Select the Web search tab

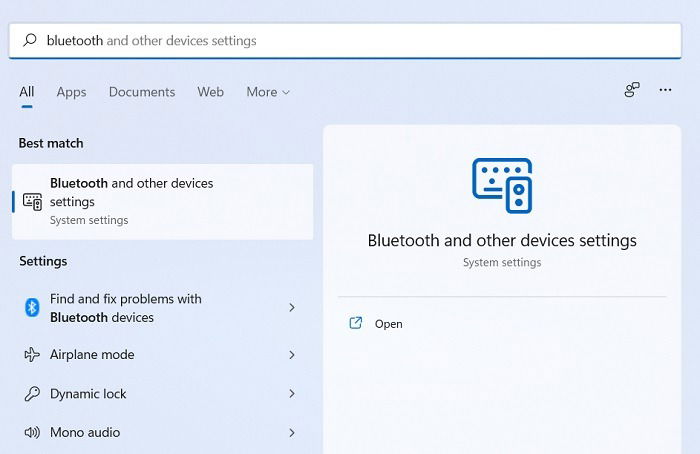210,92
